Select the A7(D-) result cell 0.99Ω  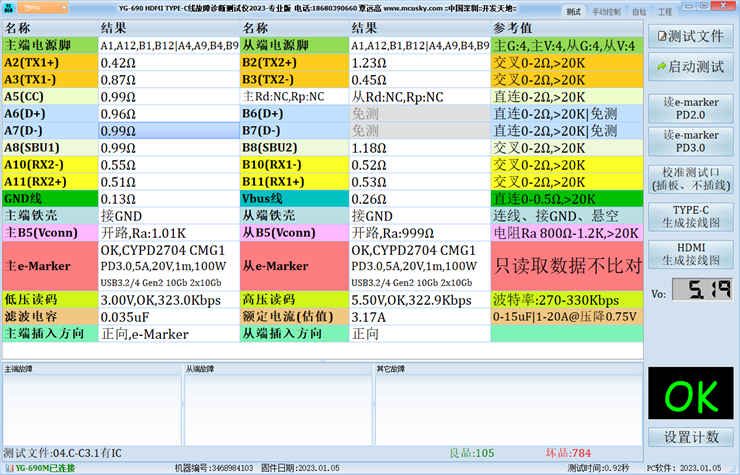pyautogui.click(x=168, y=131)
